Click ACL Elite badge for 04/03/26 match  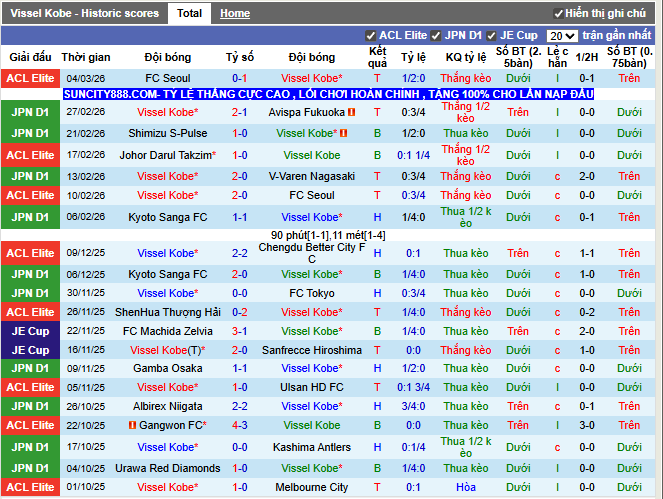click(x=30, y=78)
